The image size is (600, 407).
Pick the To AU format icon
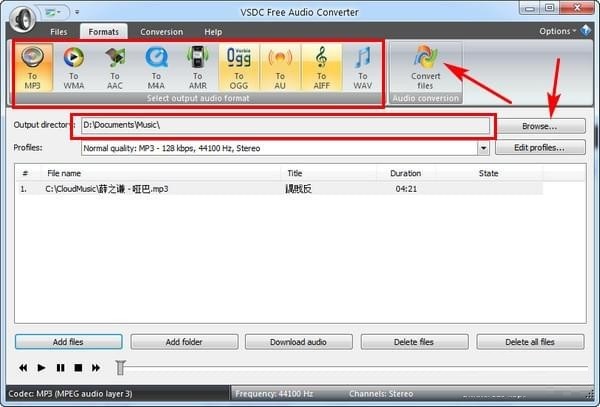[280, 67]
